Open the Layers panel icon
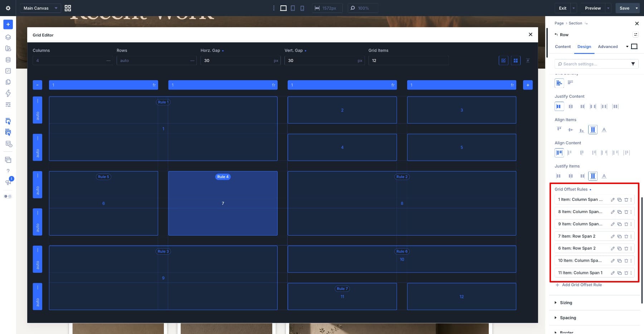This screenshot has width=644, height=334. click(8, 37)
